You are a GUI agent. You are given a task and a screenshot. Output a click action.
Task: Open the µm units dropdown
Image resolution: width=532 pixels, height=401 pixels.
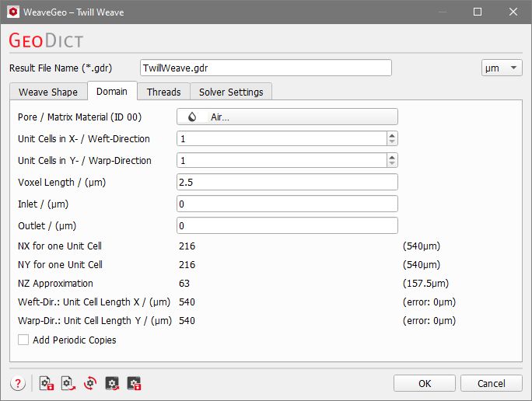[502, 68]
